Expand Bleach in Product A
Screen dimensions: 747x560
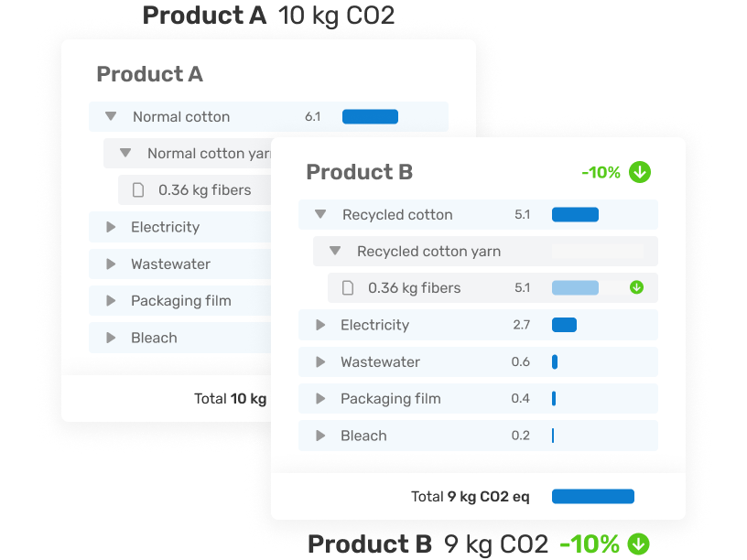point(111,338)
